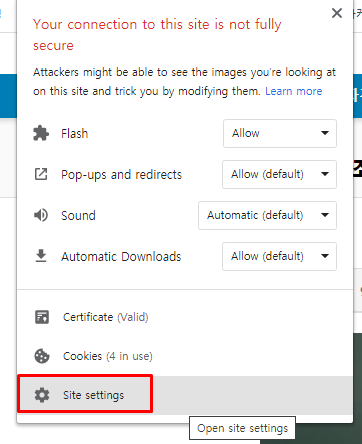The width and height of the screenshot is (362, 444).
Task: Close the site info popup
Action: tap(337, 13)
